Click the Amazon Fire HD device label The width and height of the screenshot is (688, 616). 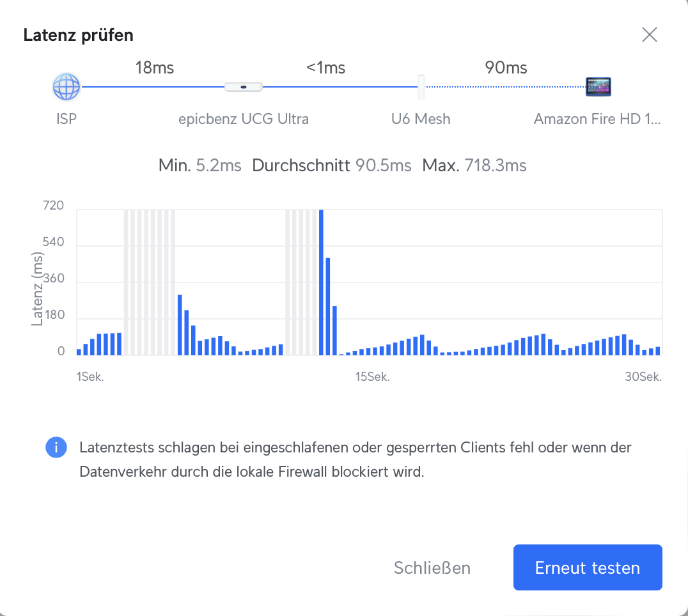tap(597, 119)
